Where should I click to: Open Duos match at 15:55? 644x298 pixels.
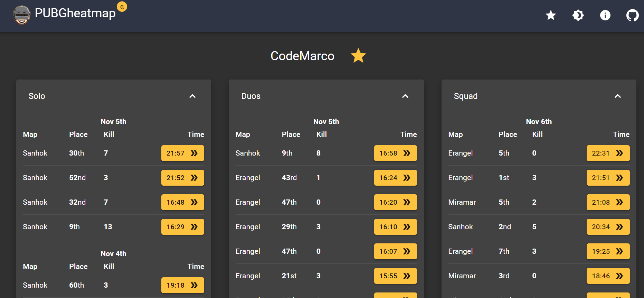[x=396, y=276]
